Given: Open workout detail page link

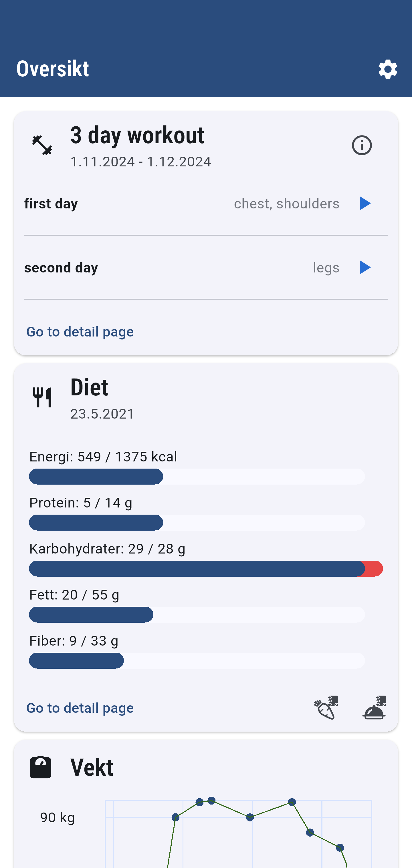Looking at the screenshot, I should (x=80, y=332).
